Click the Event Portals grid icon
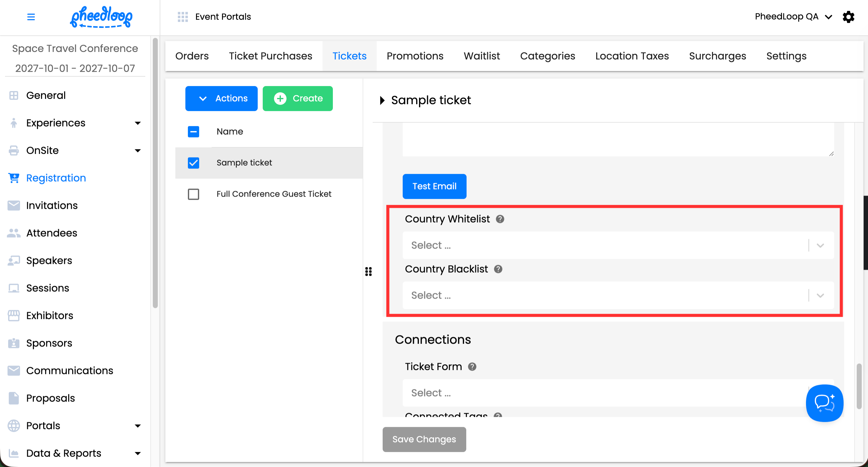Viewport: 868px width, 467px height. click(x=183, y=17)
